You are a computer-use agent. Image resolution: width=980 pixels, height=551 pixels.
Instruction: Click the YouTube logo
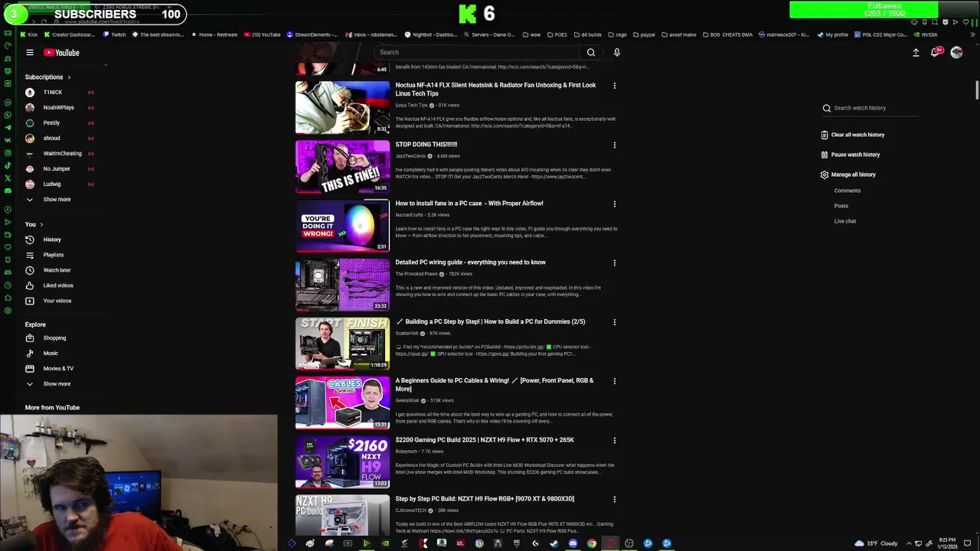(x=61, y=53)
